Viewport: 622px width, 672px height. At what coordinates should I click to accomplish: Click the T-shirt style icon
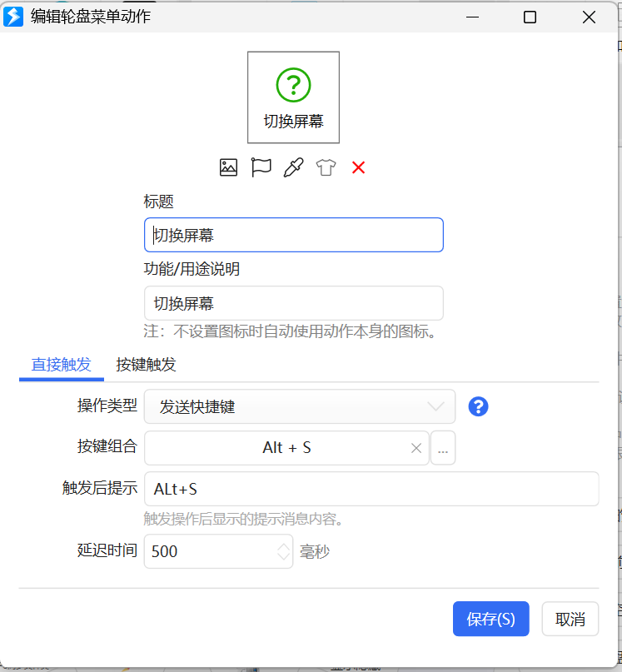[326, 167]
